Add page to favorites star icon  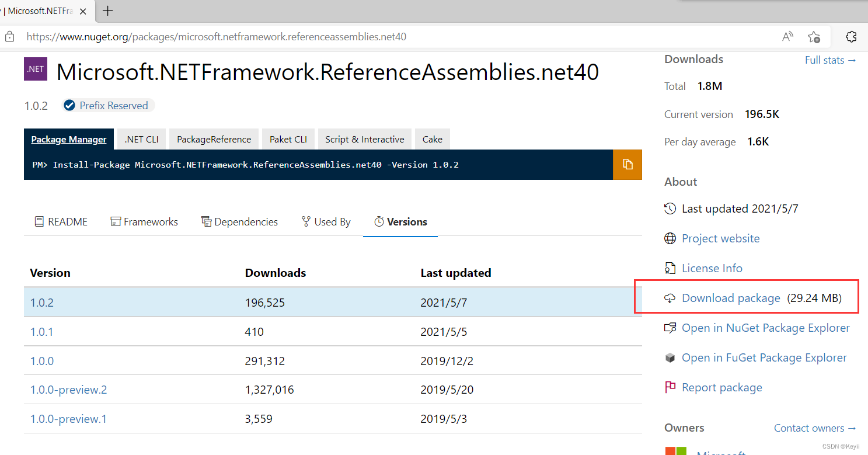[814, 37]
